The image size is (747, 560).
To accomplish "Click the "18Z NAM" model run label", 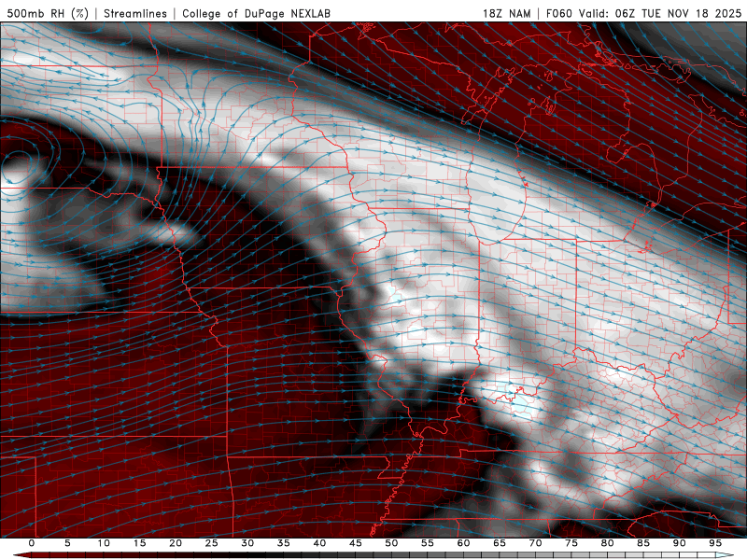I will pos(506,13).
